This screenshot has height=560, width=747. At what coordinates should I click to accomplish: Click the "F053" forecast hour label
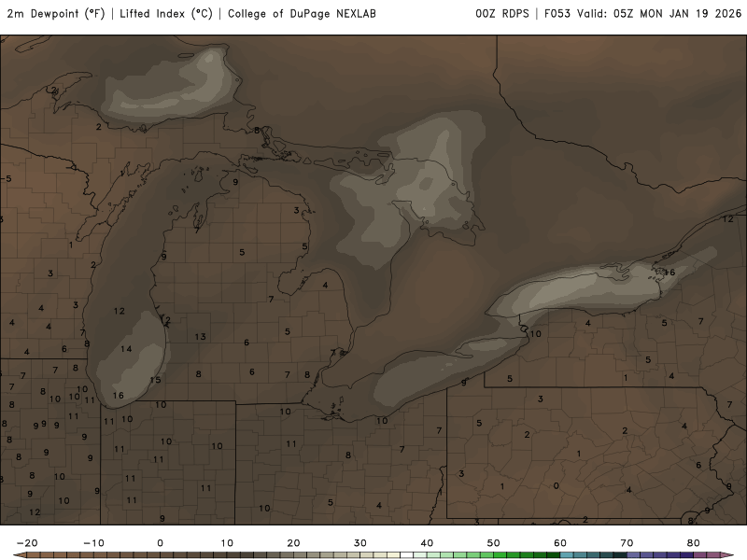click(557, 14)
